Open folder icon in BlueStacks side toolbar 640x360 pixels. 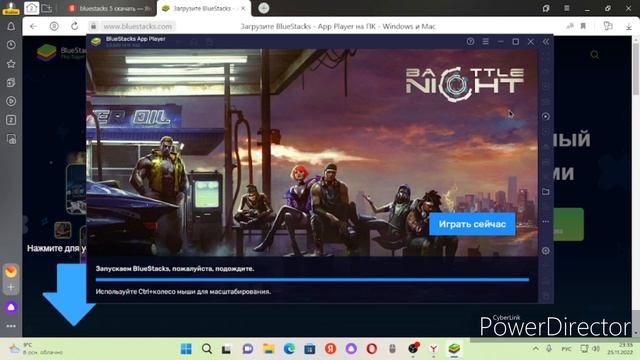pyautogui.click(x=546, y=191)
